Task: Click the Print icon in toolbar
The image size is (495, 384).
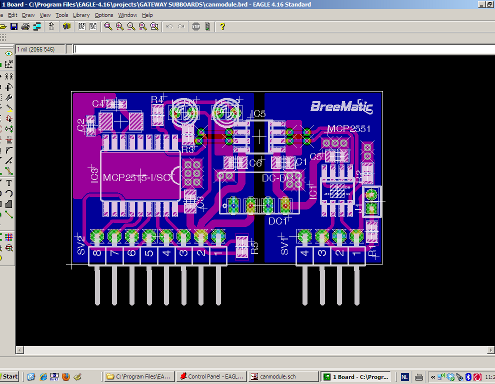Action: pyautogui.click(x=25, y=27)
